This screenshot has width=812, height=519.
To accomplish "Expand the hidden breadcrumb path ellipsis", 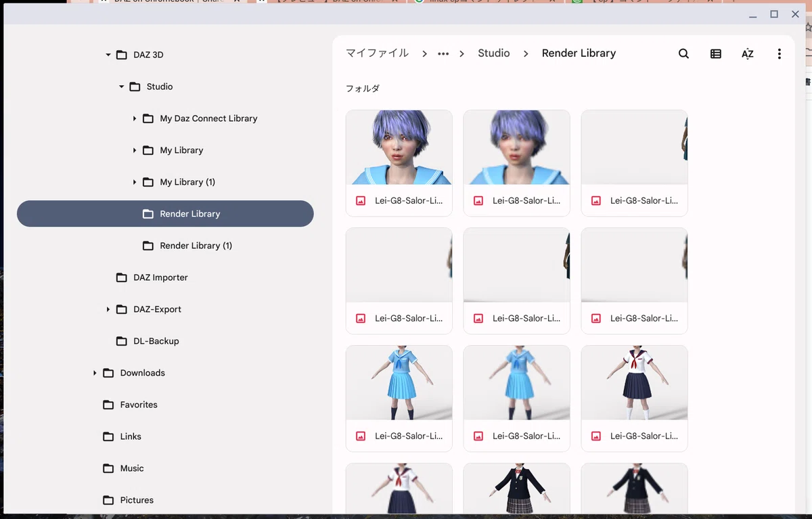I will (x=443, y=53).
